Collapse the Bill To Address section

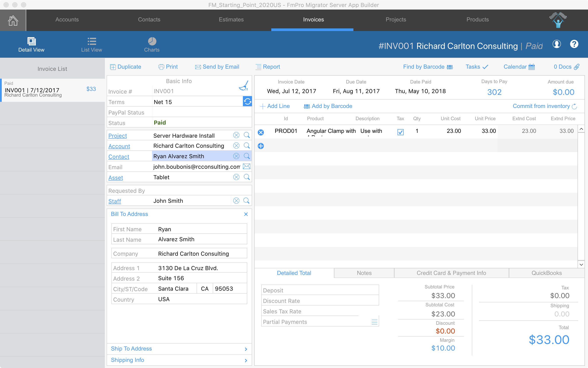(x=246, y=214)
